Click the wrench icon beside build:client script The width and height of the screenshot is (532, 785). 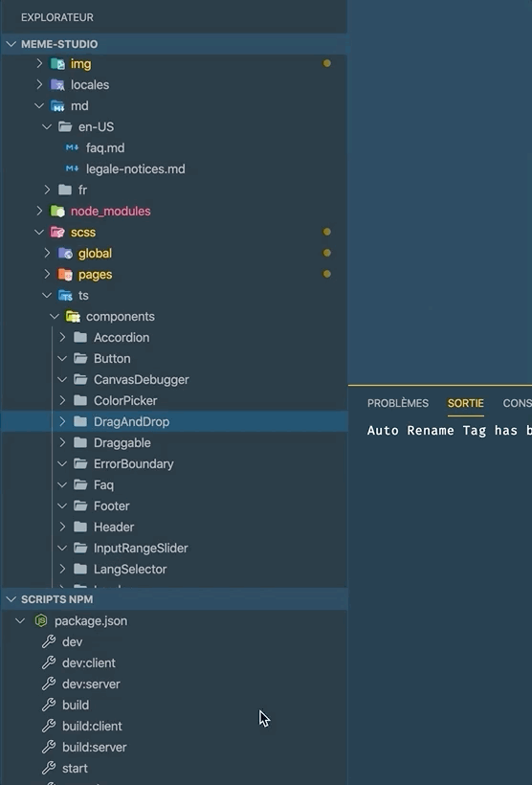pyautogui.click(x=49, y=726)
